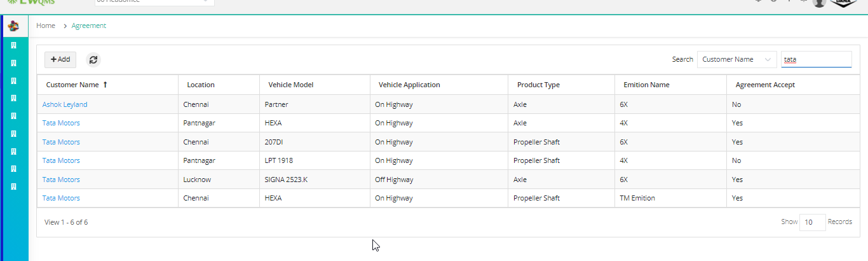Go to Home in the breadcrumb
This screenshot has width=868, height=261.
(x=46, y=26)
